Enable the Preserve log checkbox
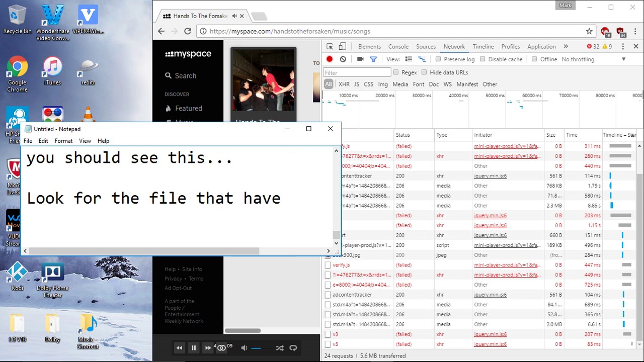The image size is (644, 362). pyautogui.click(x=438, y=59)
